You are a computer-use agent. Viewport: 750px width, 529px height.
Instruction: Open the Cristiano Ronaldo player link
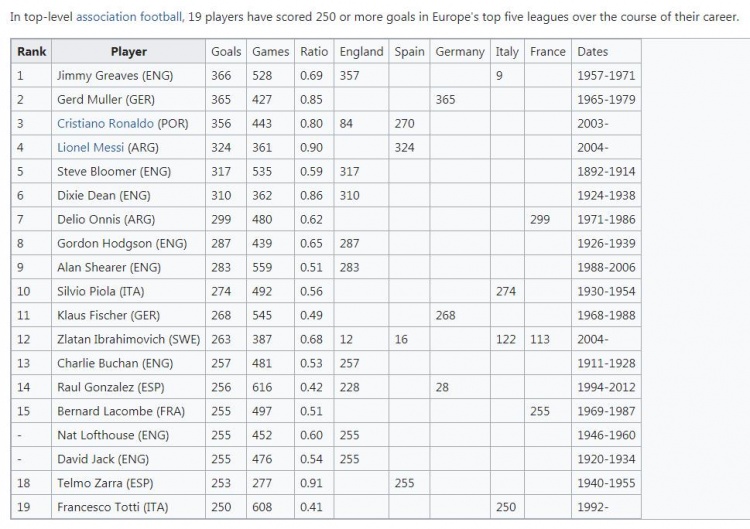pyautogui.click(x=105, y=123)
